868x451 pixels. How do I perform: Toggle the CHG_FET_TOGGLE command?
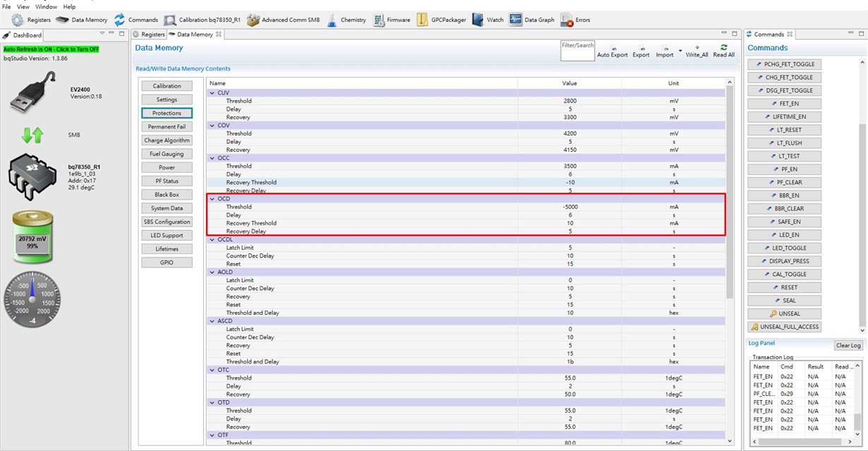tap(785, 77)
